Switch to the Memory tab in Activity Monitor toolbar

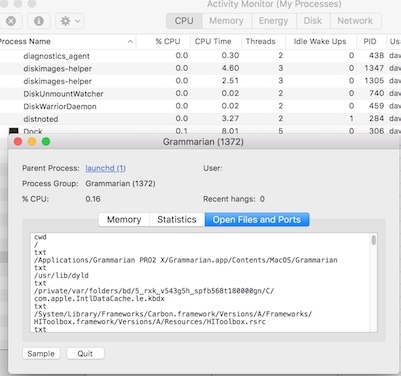coord(226,21)
